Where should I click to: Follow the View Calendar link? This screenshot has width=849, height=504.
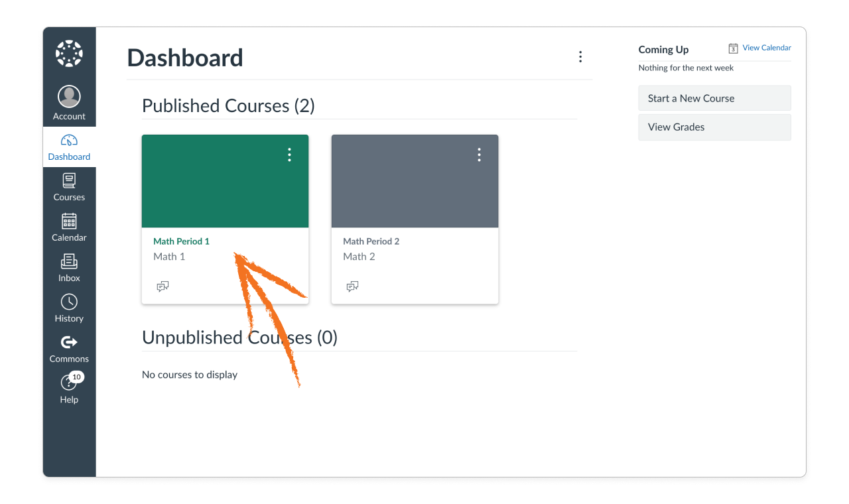[766, 48]
